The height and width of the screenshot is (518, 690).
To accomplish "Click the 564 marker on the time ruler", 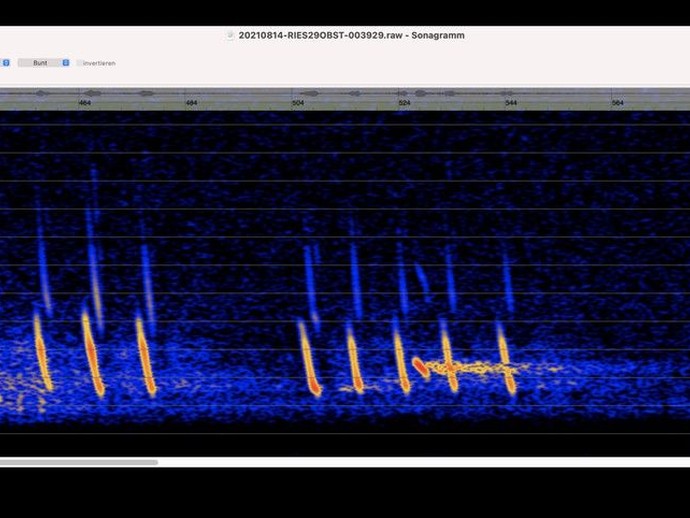I will [x=617, y=103].
